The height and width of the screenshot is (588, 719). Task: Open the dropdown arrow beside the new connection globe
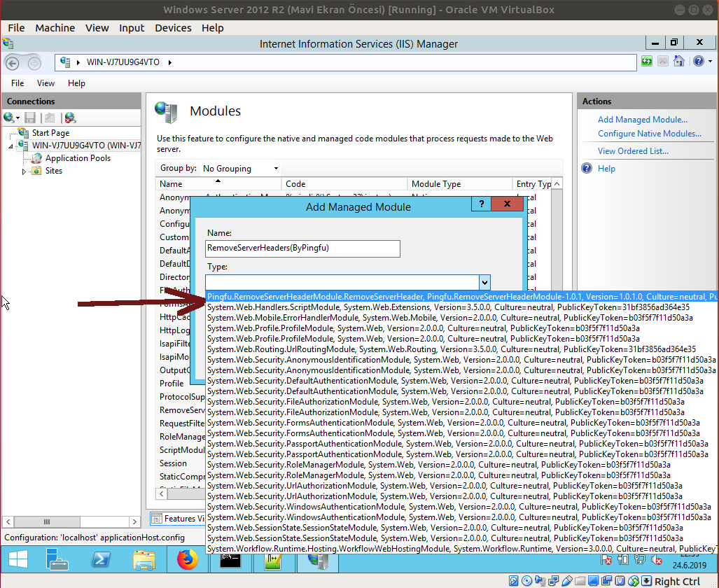18,118
